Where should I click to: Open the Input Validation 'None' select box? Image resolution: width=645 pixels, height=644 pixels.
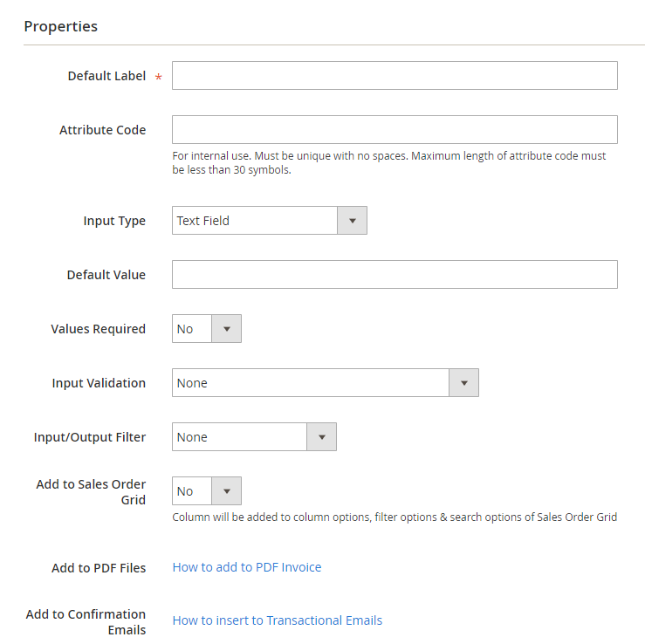[310, 383]
